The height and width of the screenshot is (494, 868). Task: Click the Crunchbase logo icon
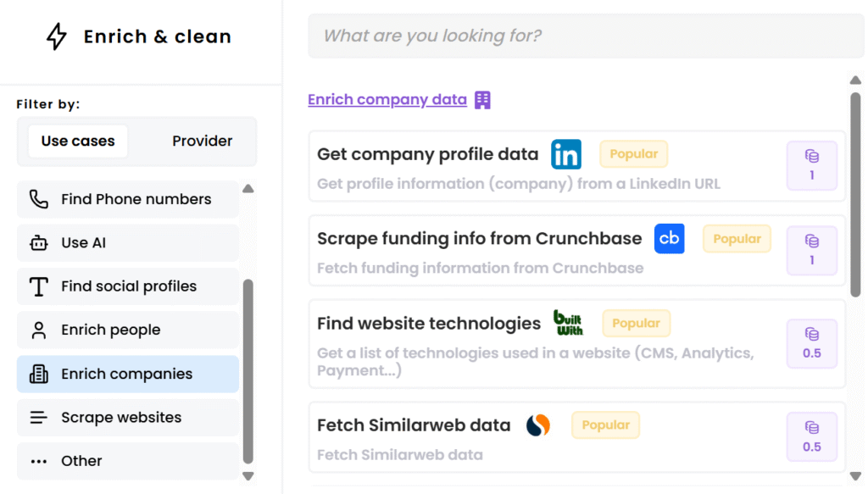(670, 239)
